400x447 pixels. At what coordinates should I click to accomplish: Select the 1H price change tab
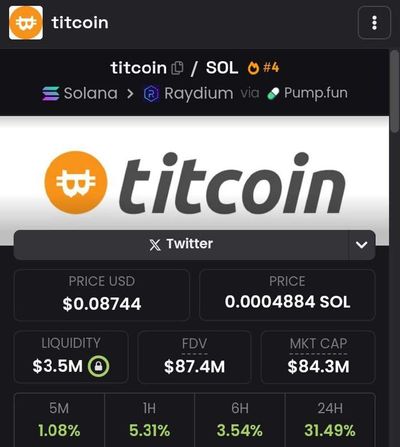(x=150, y=420)
